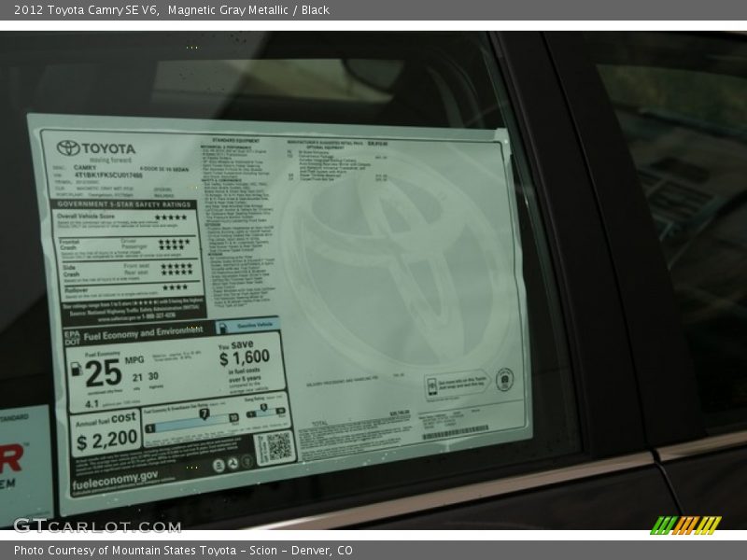747x560 pixels.
Task: Select the Rollover four-star rating row
Action: [174, 286]
